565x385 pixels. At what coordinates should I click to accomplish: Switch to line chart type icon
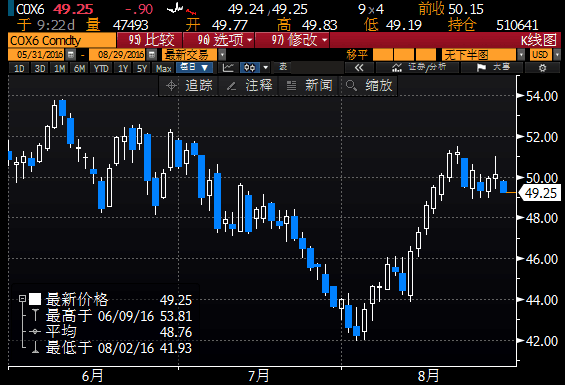pos(228,67)
